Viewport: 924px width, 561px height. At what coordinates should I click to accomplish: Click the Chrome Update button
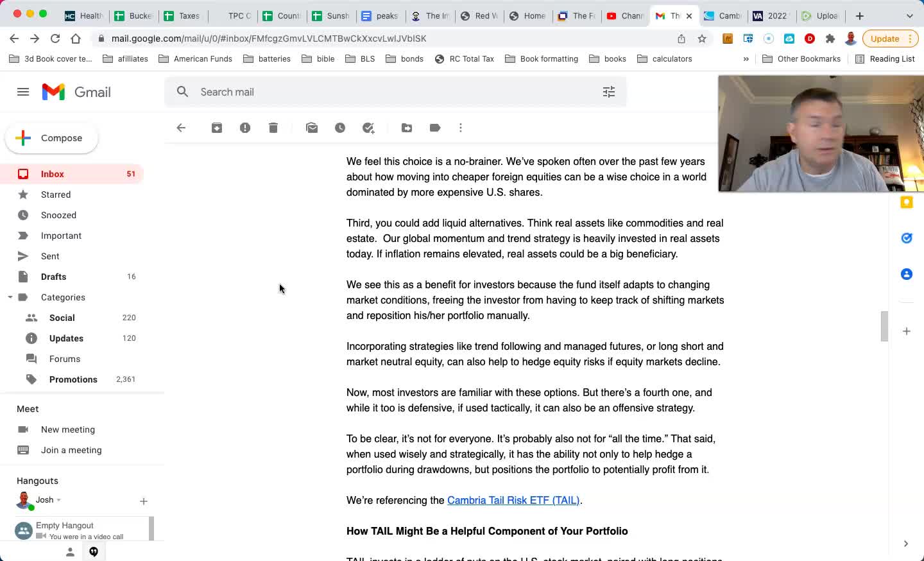pyautogui.click(x=891, y=39)
